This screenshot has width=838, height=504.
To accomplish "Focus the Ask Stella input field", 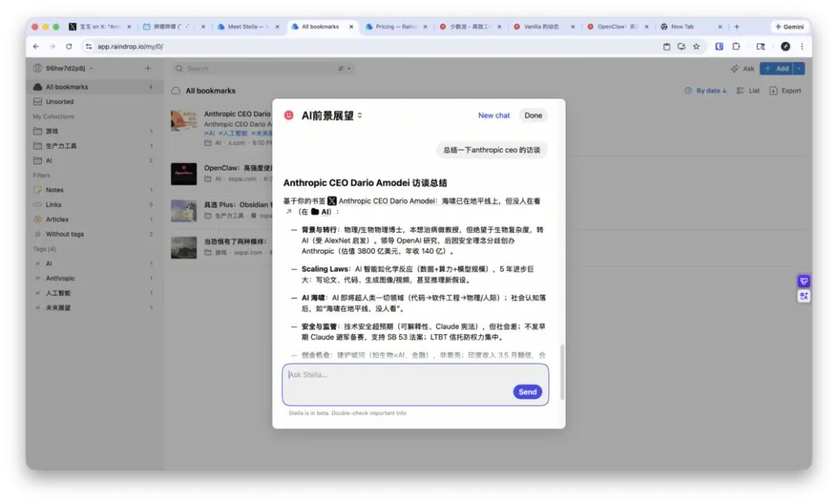I will click(x=415, y=385).
